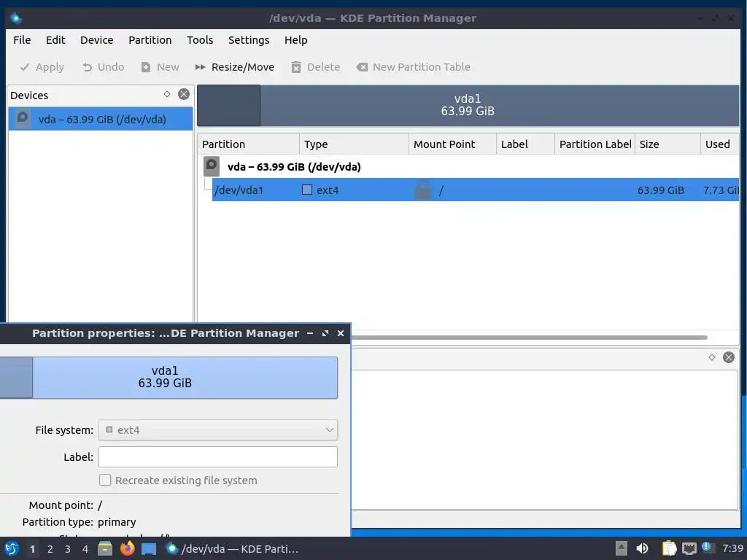Click vda1 bar in Partition properties dialog

pyautogui.click(x=169, y=377)
